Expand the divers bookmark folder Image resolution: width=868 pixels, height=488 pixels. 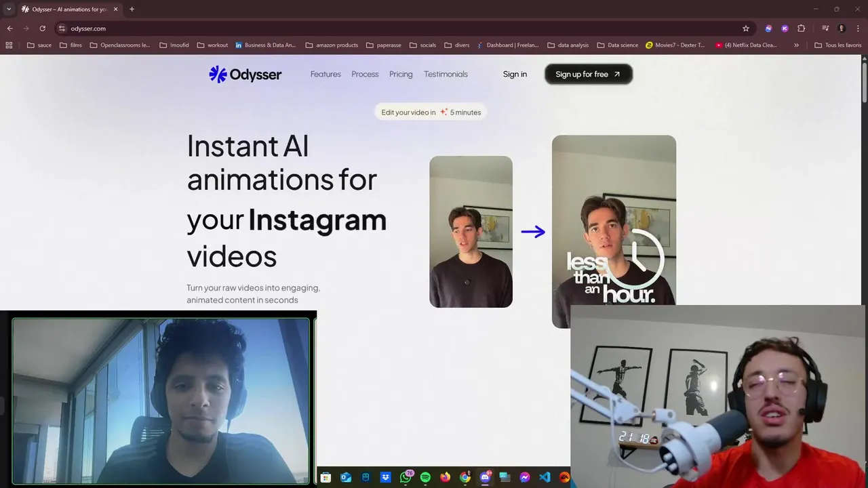pyautogui.click(x=457, y=45)
